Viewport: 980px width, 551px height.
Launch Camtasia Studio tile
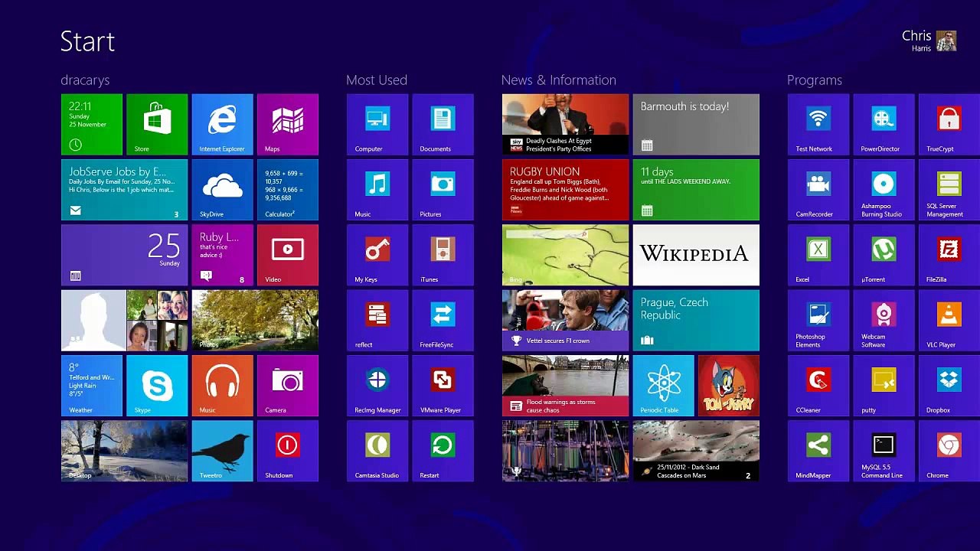click(x=377, y=451)
